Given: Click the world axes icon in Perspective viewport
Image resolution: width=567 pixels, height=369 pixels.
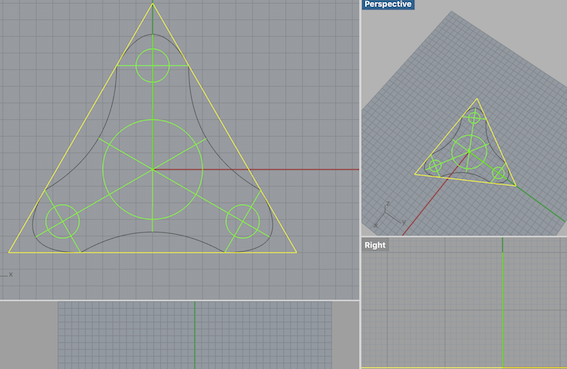Looking at the screenshot, I should click(x=390, y=215).
